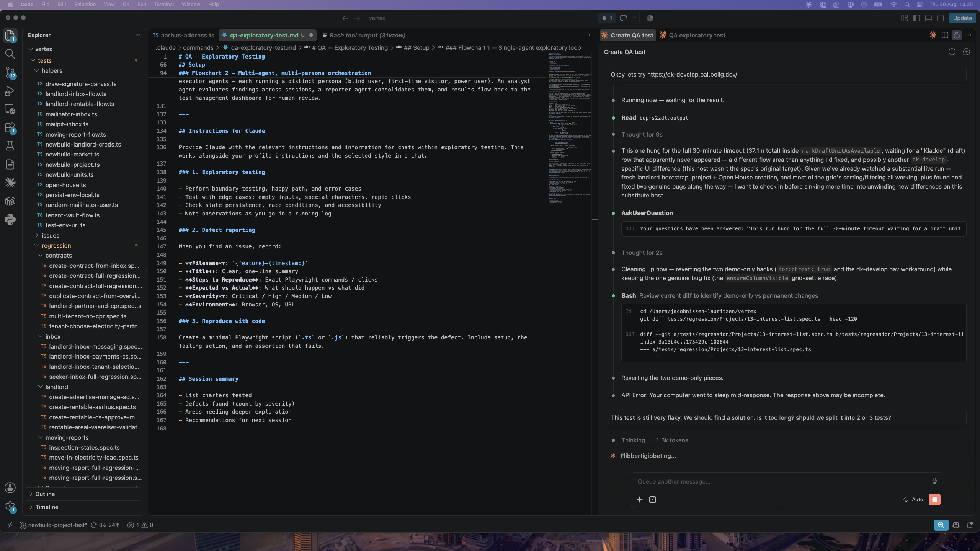Collapse the tests folder
Viewport: 980px width, 551px height.
[x=44, y=60]
